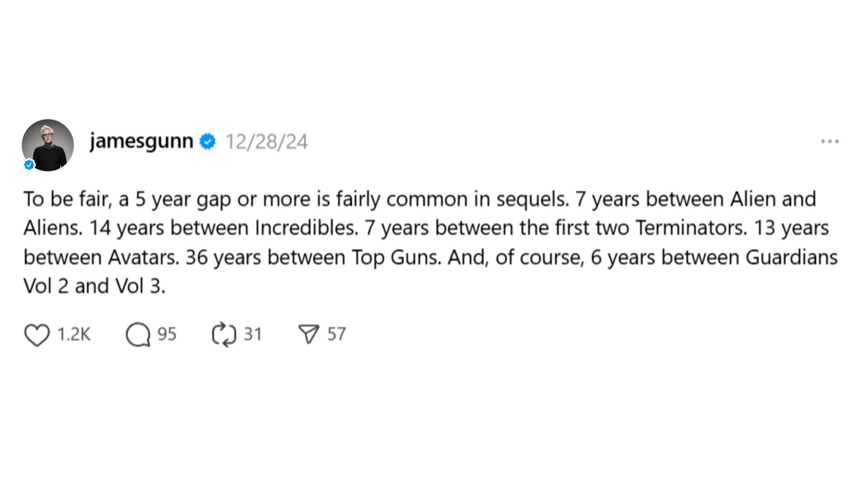The width and height of the screenshot is (868, 488).
Task: Like the jamesgunn post with the heart icon
Action: click(x=37, y=335)
